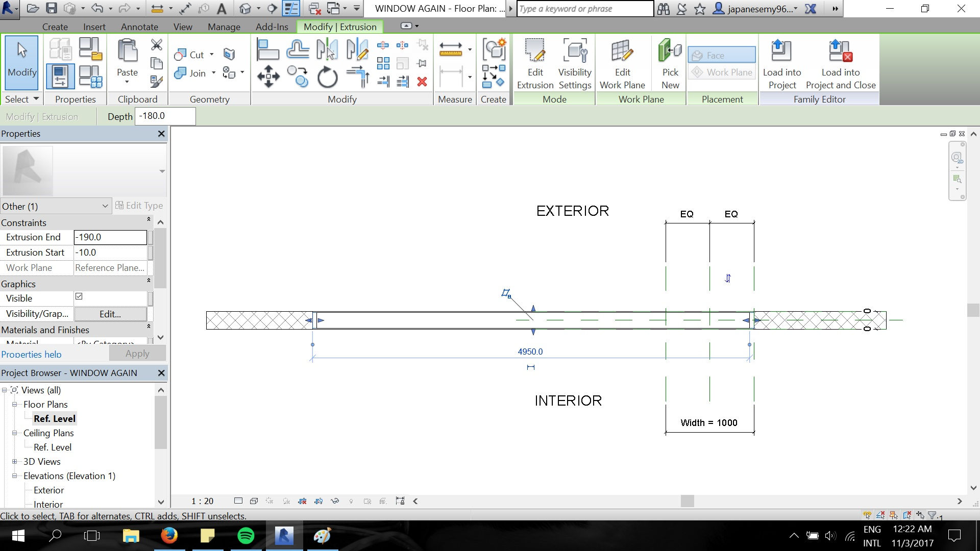Open Spotify from the taskbar
980x551 pixels.
[246, 536]
